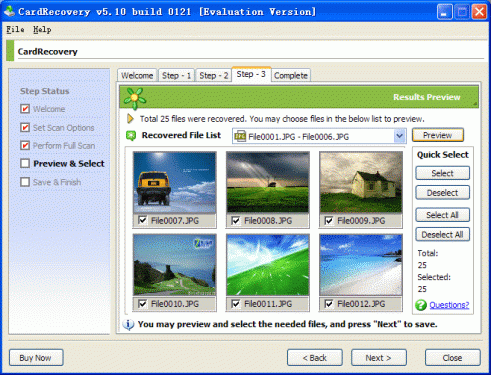Click the 'Save & Finish' step label
Image resolution: width=491 pixels, height=375 pixels.
[x=57, y=182]
